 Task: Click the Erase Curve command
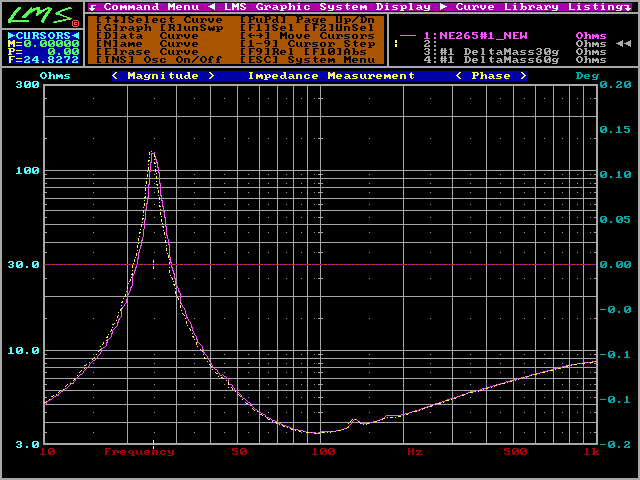coord(147,52)
